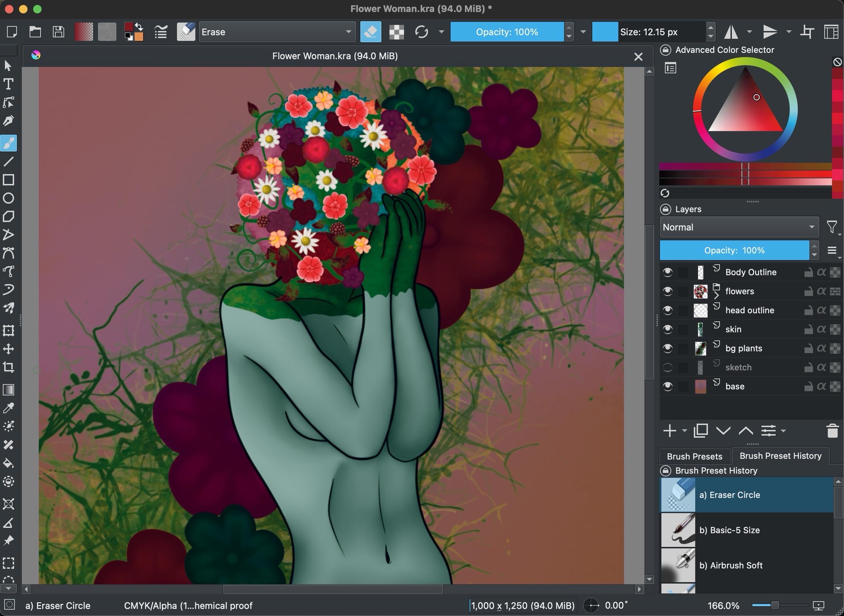
Task: Click the layer Opacity slider
Action: pyautogui.click(x=734, y=250)
